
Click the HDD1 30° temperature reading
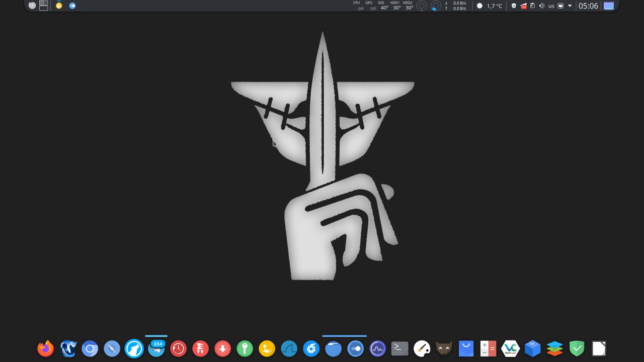coord(396,6)
